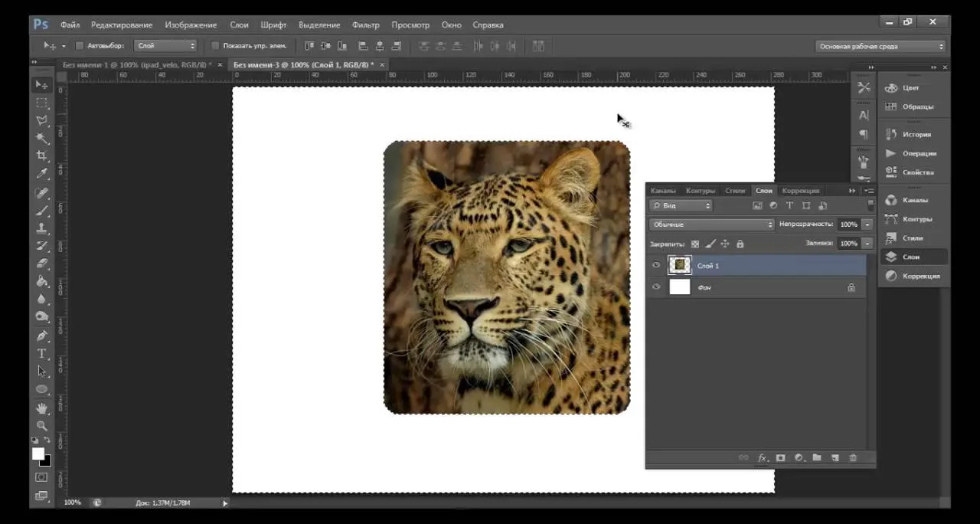This screenshot has width=980, height=524.
Task: Turn layer filtering switch on or off
Action: tap(871, 205)
